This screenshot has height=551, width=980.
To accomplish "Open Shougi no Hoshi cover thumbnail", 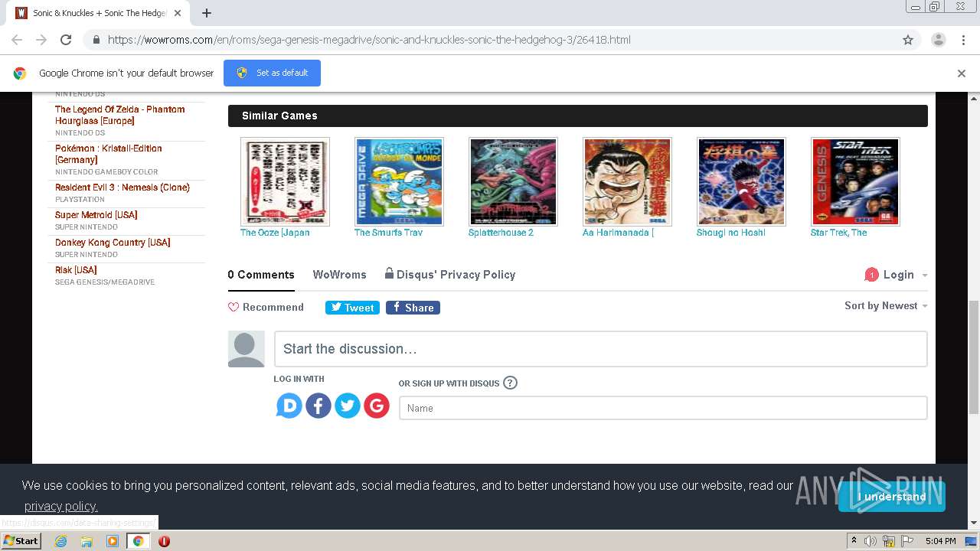I will click(741, 181).
